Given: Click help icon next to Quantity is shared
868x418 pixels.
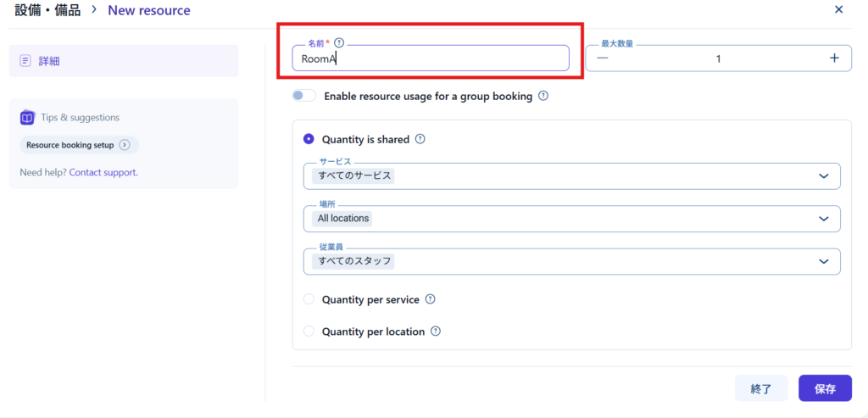Looking at the screenshot, I should pyautogui.click(x=420, y=139).
